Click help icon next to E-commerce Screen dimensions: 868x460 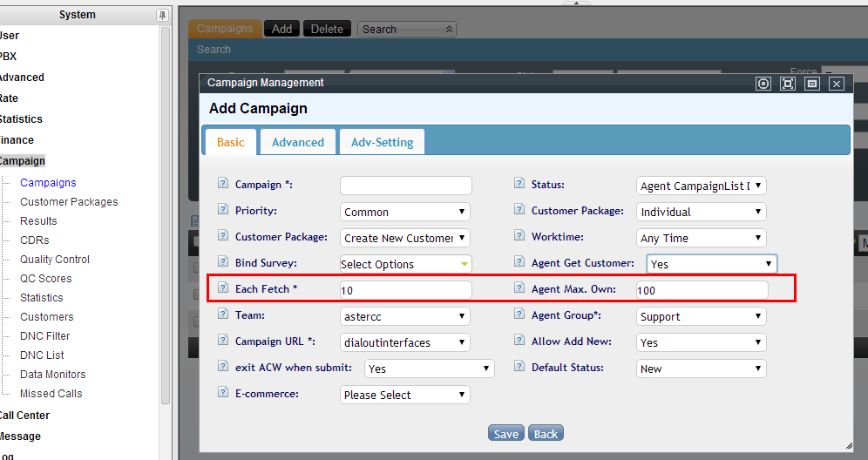[222, 394]
